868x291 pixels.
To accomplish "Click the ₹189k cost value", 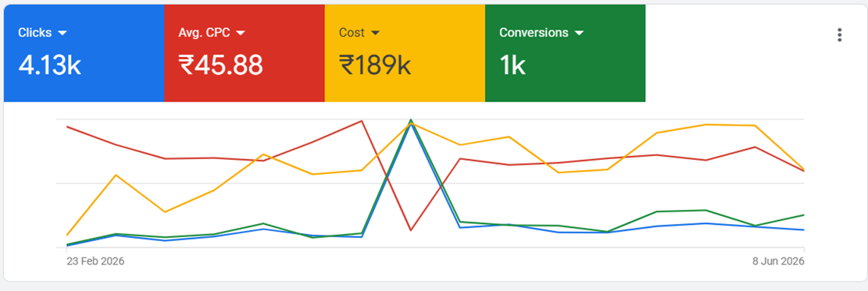I will [375, 66].
